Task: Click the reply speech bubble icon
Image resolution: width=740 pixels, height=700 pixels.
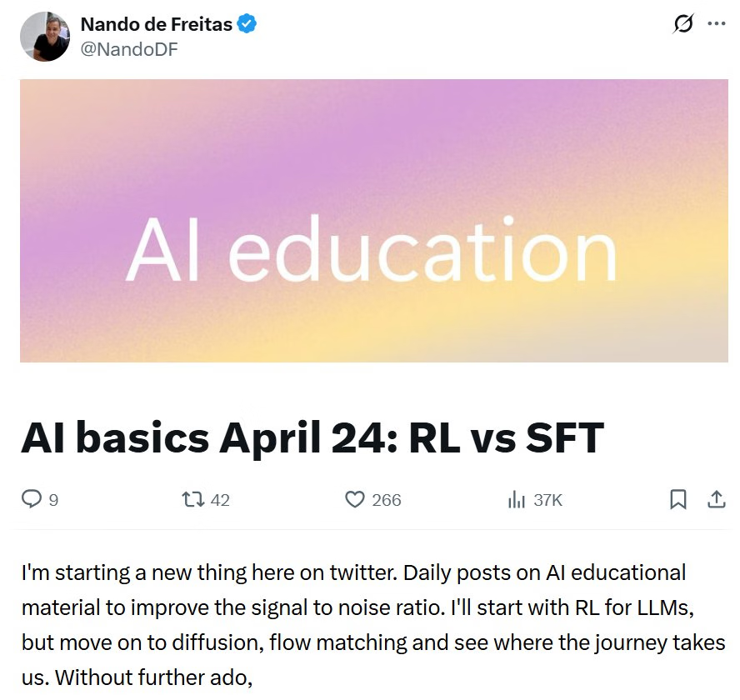Action: [32, 499]
